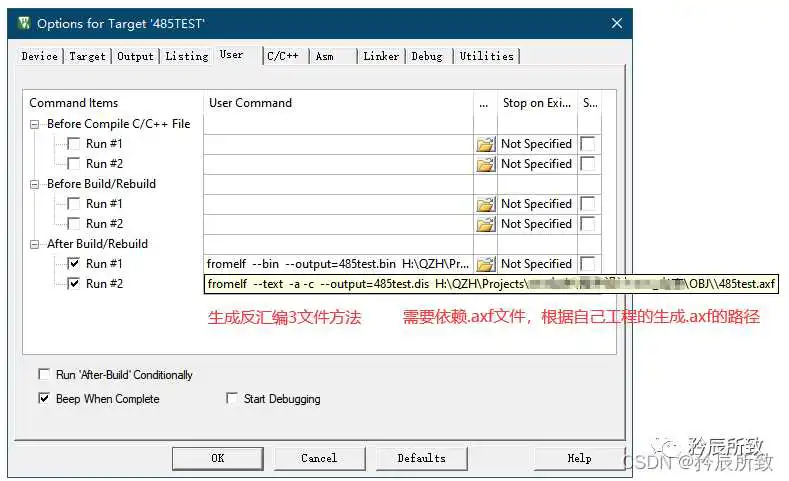
Task: Enable the Start Debugging checkbox
Action: [232, 399]
